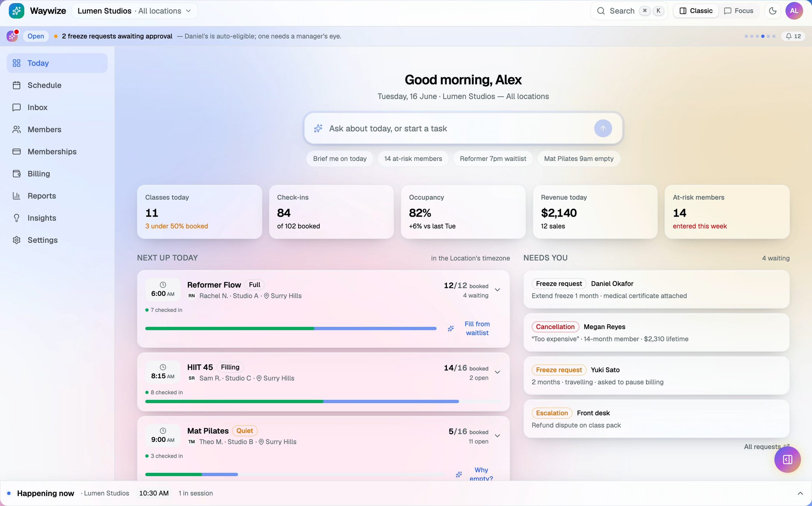Click the send arrow button in the prompt box
Viewport: 812px width, 506px height.
coord(603,128)
